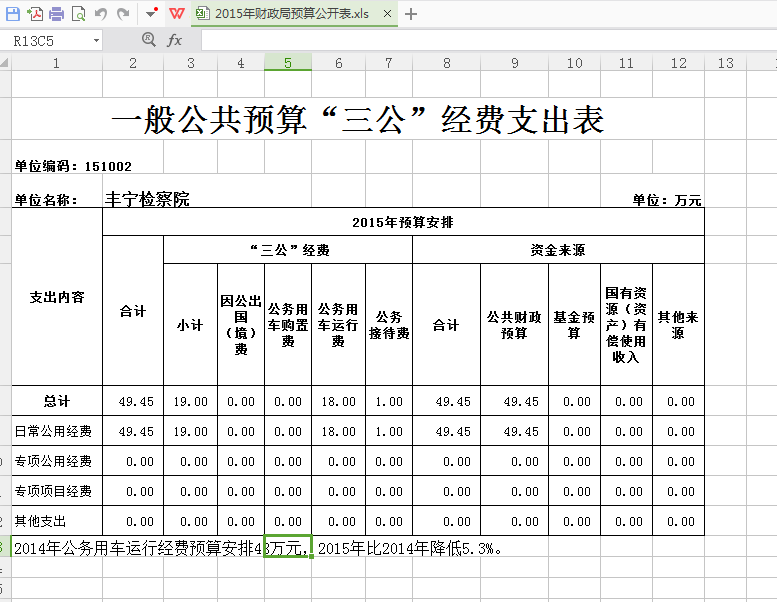The height and width of the screenshot is (602, 777).
Task: Select column header 13
Action: click(x=725, y=63)
